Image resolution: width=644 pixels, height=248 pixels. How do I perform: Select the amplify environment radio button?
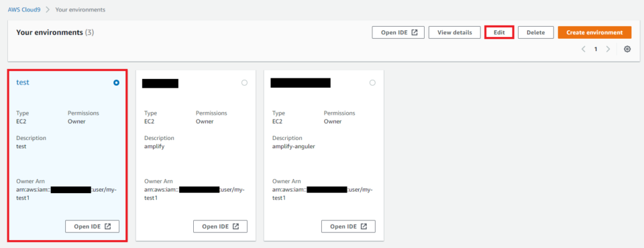click(x=244, y=82)
